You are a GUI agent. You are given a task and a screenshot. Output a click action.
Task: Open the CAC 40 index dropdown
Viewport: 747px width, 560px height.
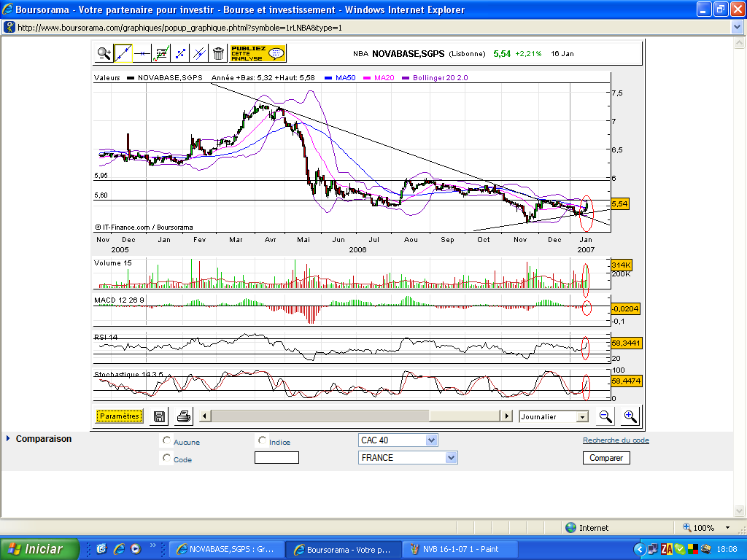click(x=398, y=440)
